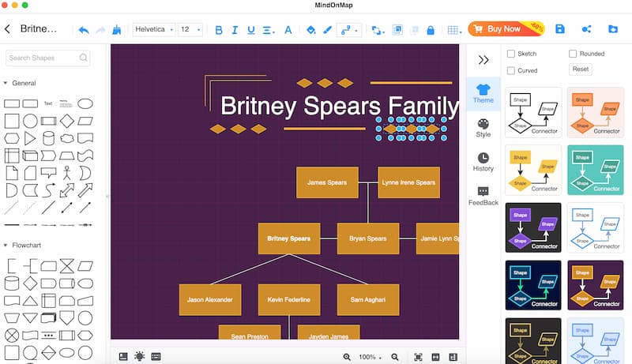Toggle bold formatting
Image resolution: width=632 pixels, height=364 pixels.
[219, 30]
